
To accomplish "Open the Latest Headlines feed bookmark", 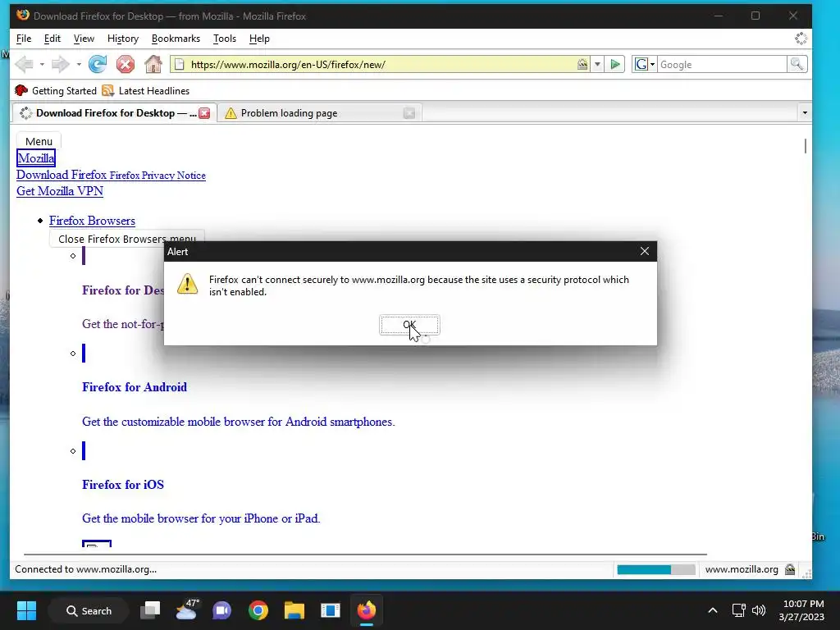I will pyautogui.click(x=146, y=90).
